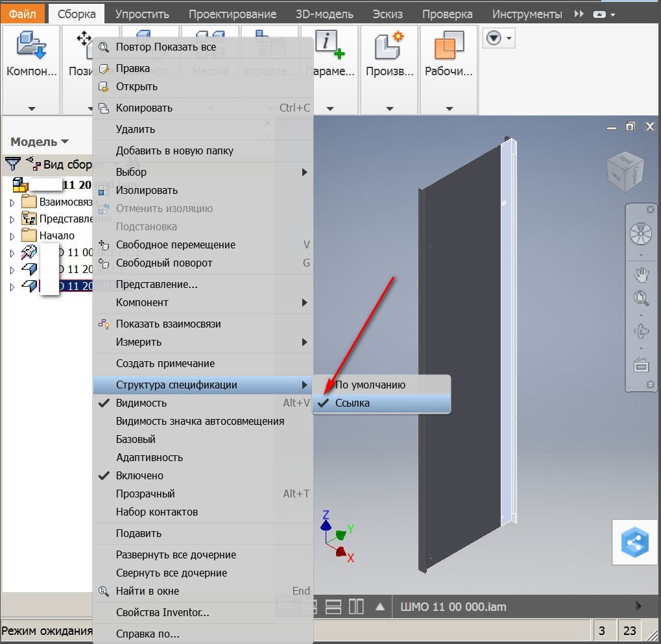Image resolution: width=661 pixels, height=644 pixels.
Task: Click the ViewCube in the viewport
Action: [x=625, y=171]
